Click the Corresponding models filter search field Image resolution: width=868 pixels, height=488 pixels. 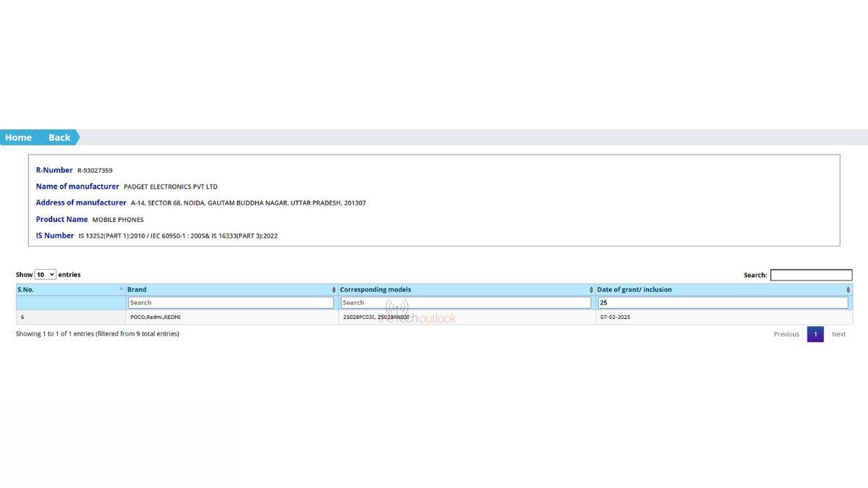point(466,303)
